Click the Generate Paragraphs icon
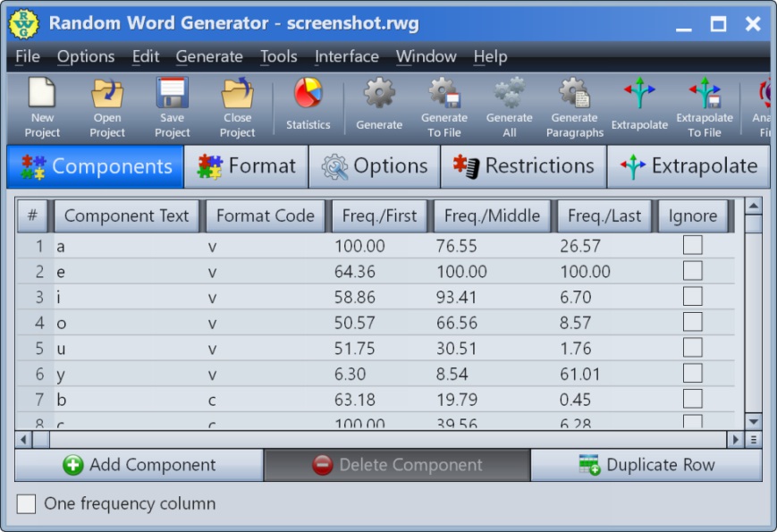The image size is (777, 532). pos(575,92)
